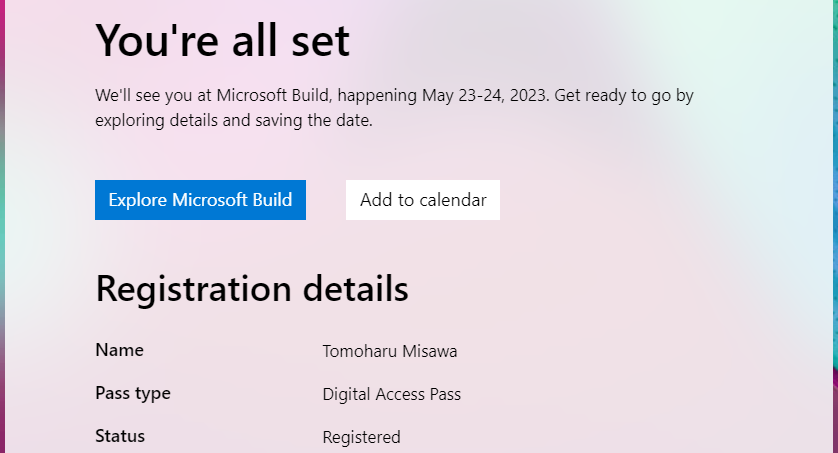
Task: Click the words Microsoft Build in the paragraph
Action: [273, 96]
